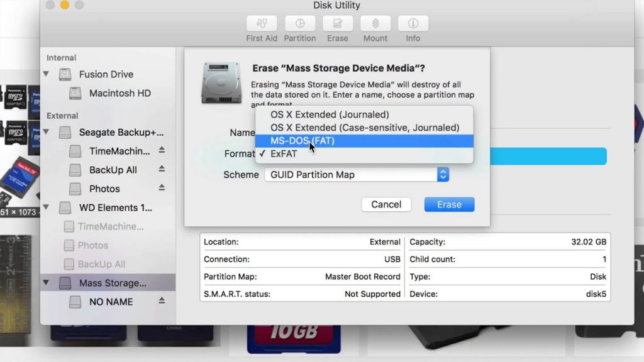Eject the TimeMachin... volume under Seagate
Screen dimensions: 644x362
(x=162, y=150)
